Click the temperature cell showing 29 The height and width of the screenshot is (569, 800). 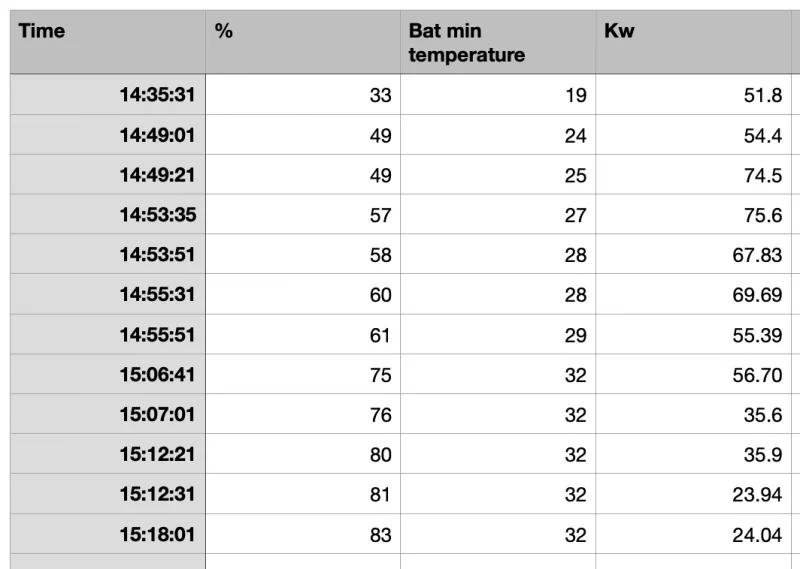[x=575, y=335]
